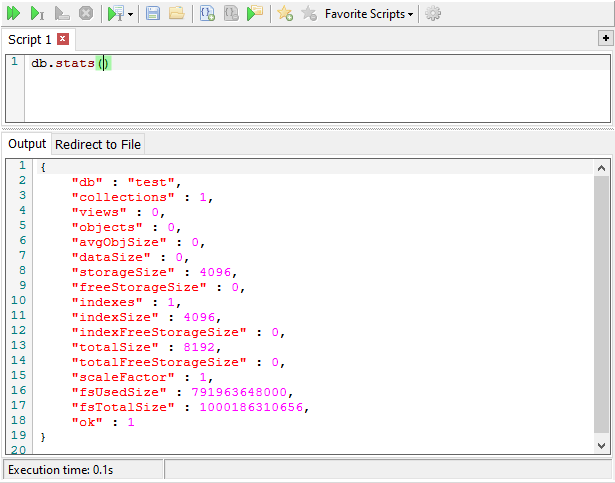615x483 pixels.
Task: Click the Save script disk icon
Action: click(x=153, y=14)
